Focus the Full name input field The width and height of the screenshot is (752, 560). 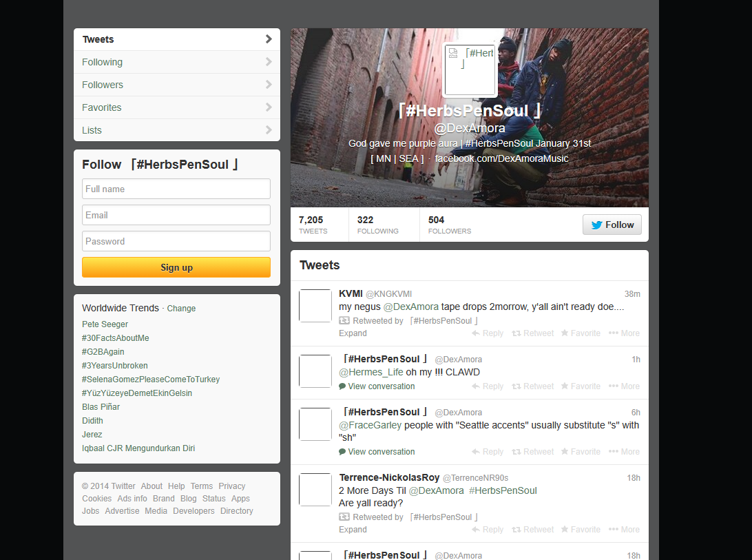tap(176, 189)
